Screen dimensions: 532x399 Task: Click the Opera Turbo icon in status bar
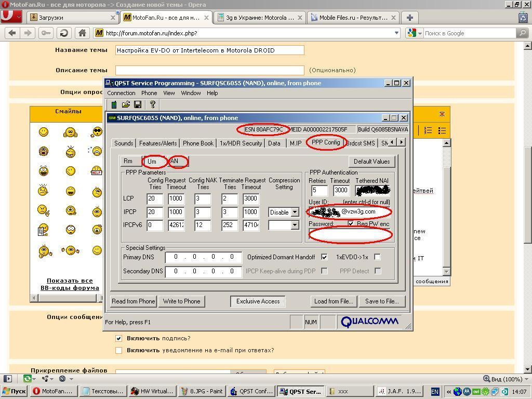pos(62,379)
